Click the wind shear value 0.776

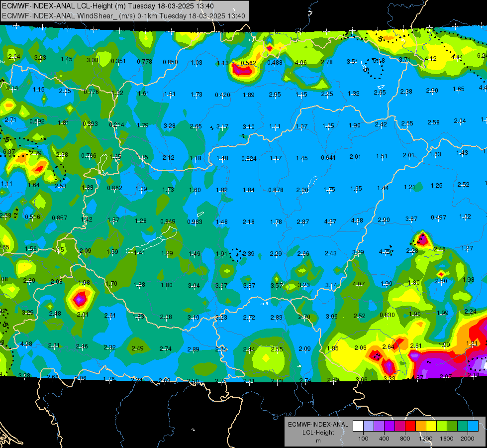pos(92,92)
